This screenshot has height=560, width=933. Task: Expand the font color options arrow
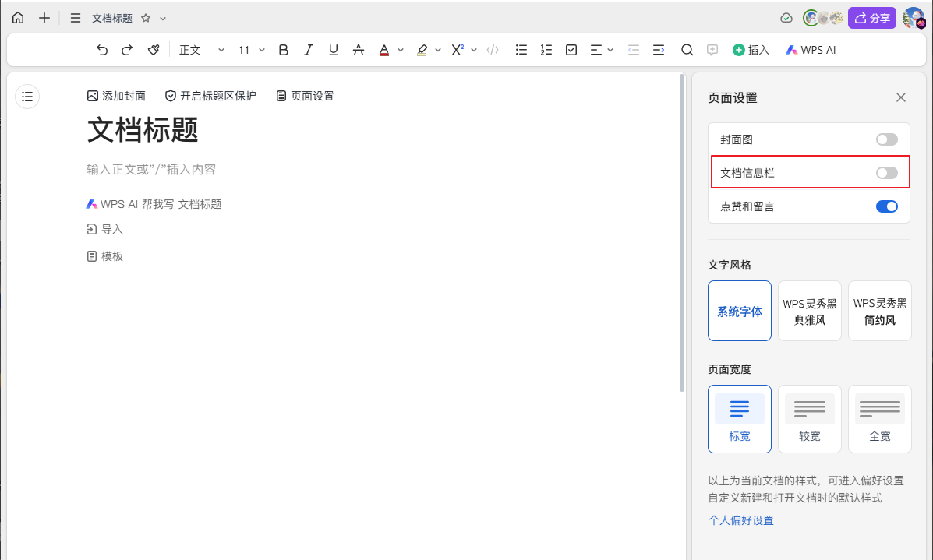pyautogui.click(x=401, y=50)
